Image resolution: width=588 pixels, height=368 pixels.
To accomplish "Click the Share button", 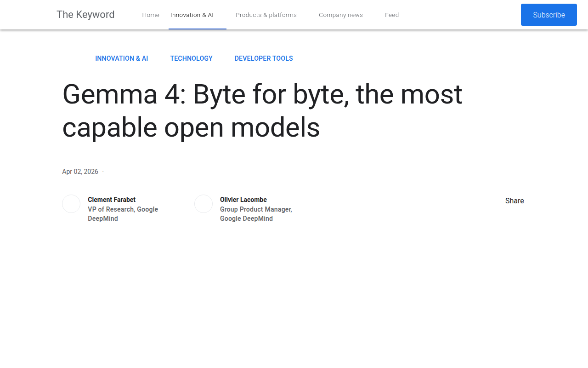I will 514,201.
